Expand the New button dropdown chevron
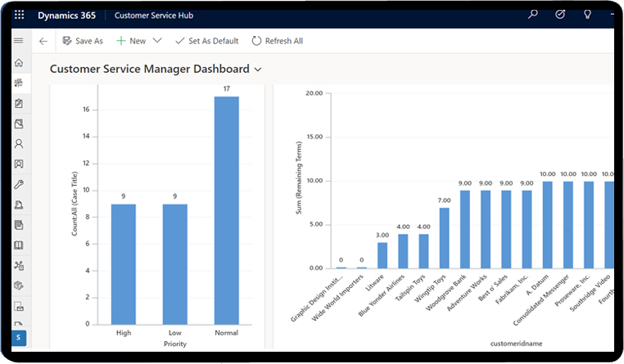624x364 pixels. point(157,41)
